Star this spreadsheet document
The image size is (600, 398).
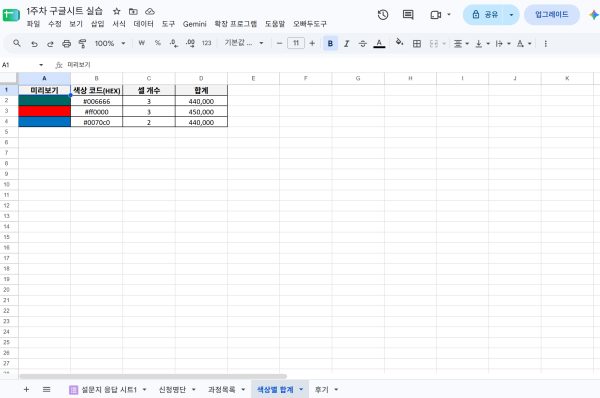tap(117, 11)
